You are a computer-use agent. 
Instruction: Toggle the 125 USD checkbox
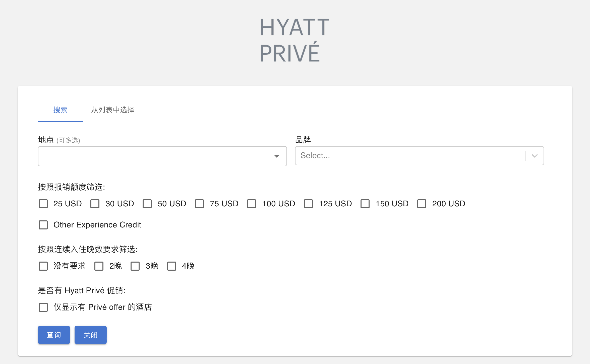308,204
